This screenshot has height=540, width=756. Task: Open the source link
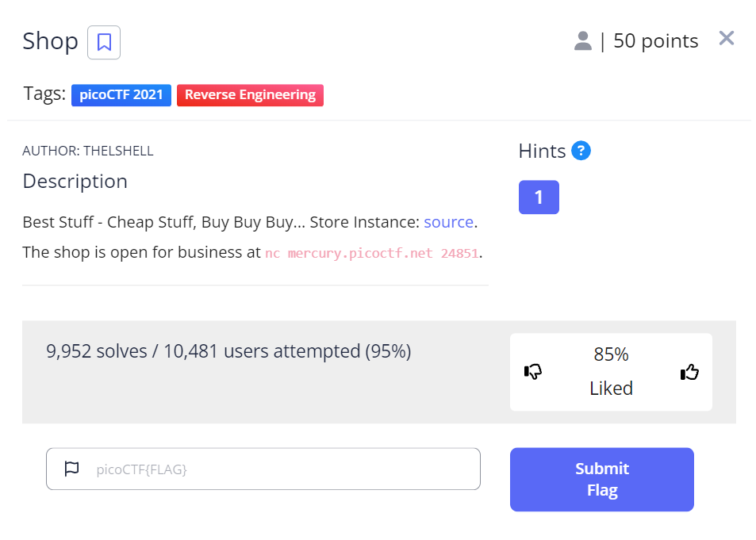pyautogui.click(x=448, y=222)
